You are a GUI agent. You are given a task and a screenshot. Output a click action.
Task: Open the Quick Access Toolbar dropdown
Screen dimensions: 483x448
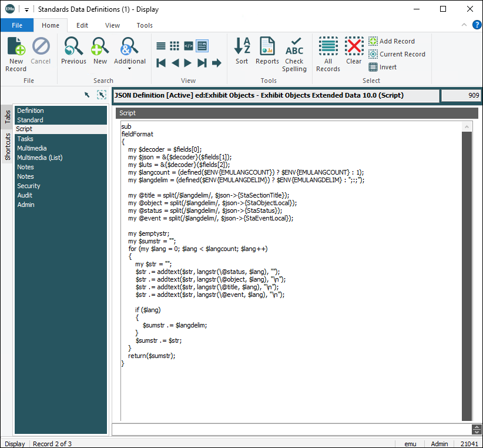26,9
